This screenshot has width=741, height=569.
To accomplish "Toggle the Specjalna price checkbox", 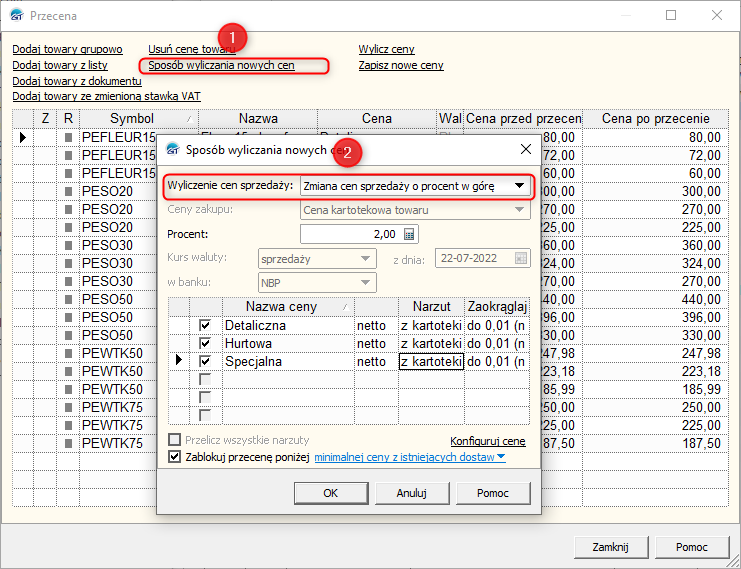I will [205, 361].
